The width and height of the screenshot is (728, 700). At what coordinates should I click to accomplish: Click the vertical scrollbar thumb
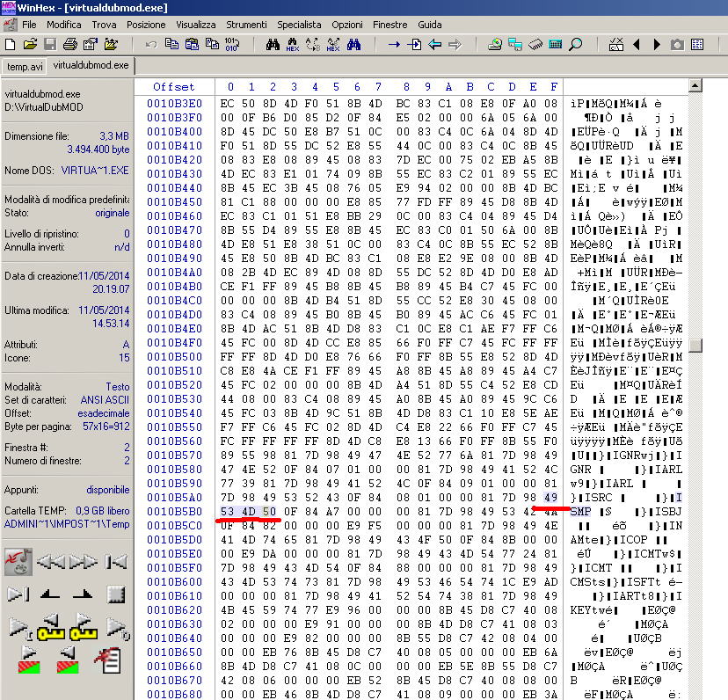click(x=695, y=345)
